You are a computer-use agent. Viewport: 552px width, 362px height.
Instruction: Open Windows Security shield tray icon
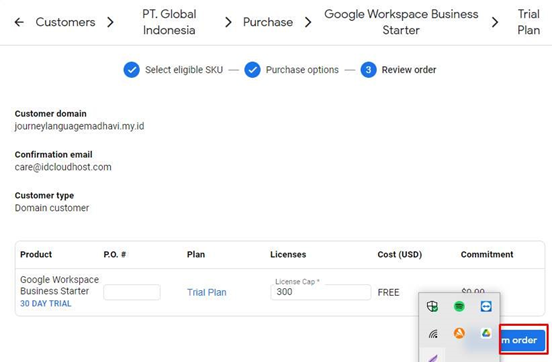coord(432,306)
